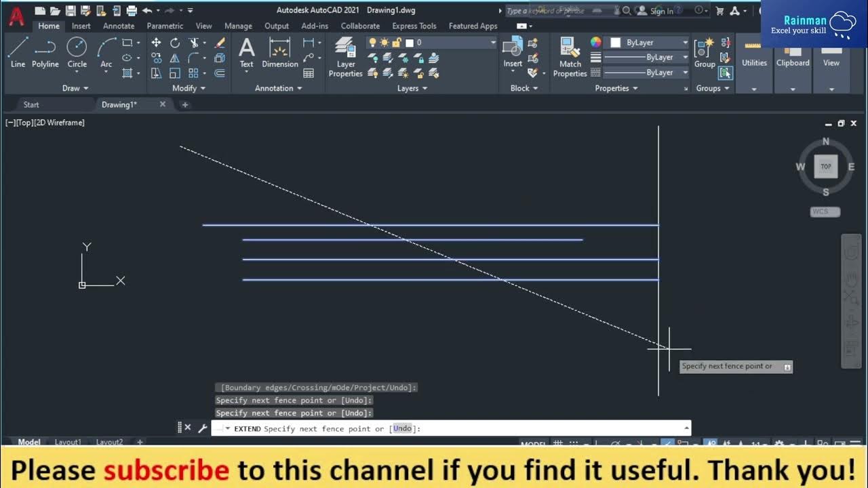Select the Ellipse tool
The image size is (868, 488).
click(127, 58)
